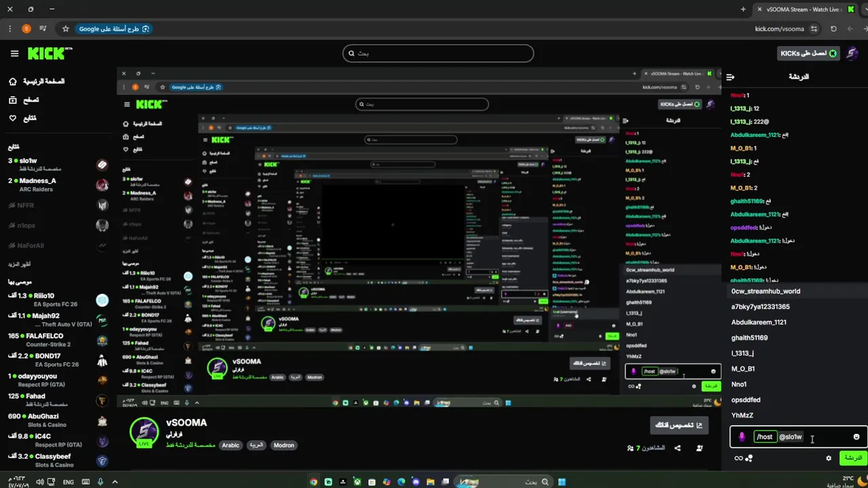
Task: Open chat settings gear icon
Action: (828, 458)
